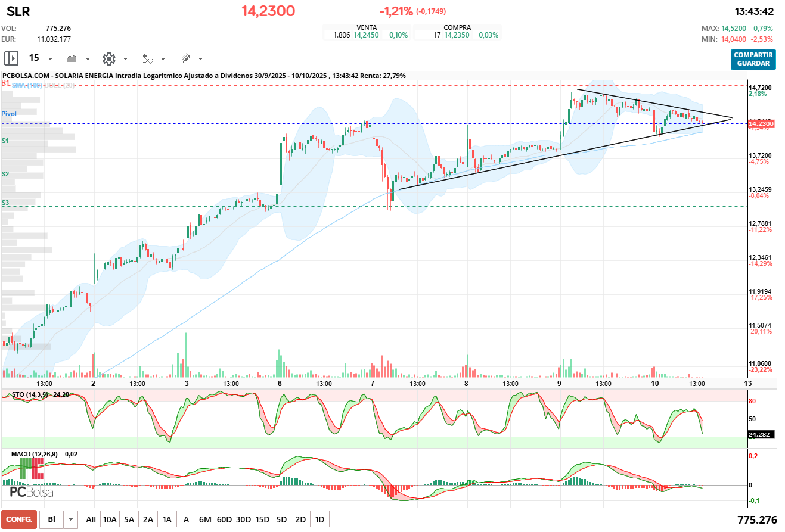Select the 6M time range
The height and width of the screenshot is (532, 785).
[205, 519]
